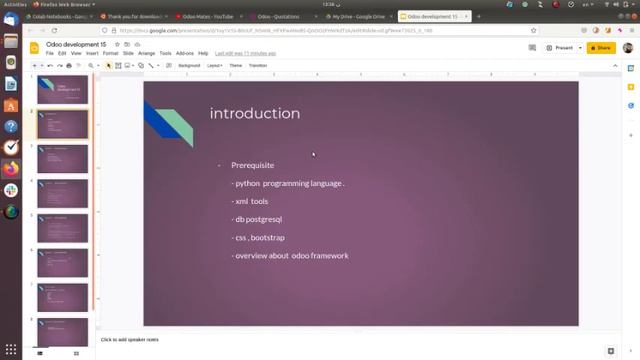Click the Theme button
The height and width of the screenshot is (360, 640).
(236, 65)
